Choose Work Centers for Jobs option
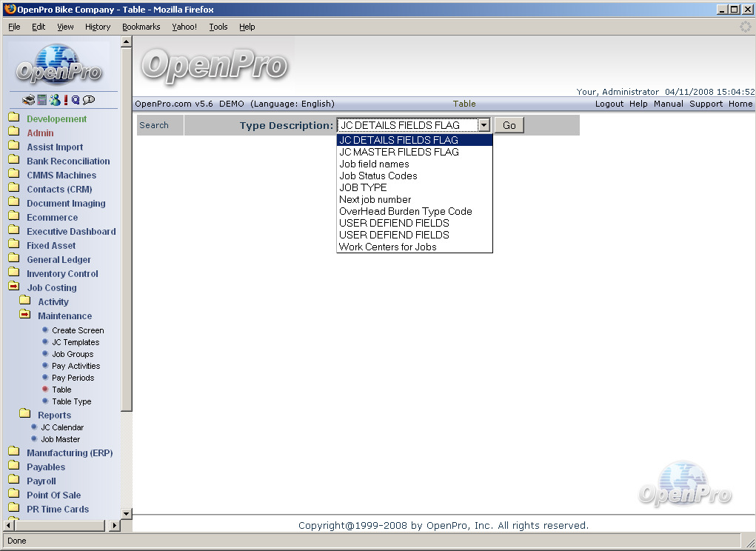756x551 pixels. [387, 247]
